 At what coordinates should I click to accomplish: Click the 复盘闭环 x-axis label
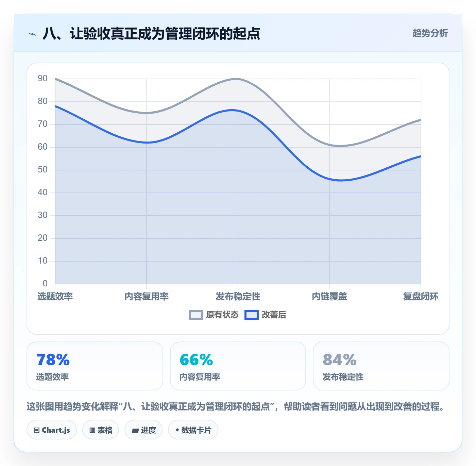click(x=421, y=297)
